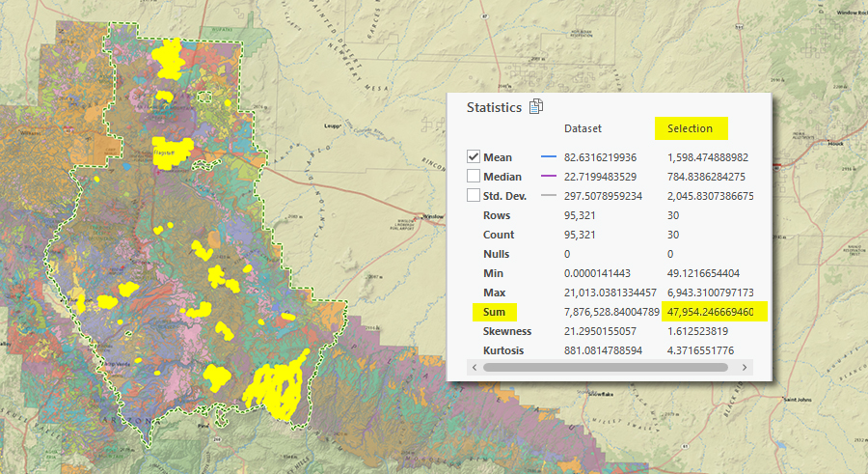The image size is (868, 474).
Task: Click the Selection Skewness value 1.612523819
Action: [697, 331]
